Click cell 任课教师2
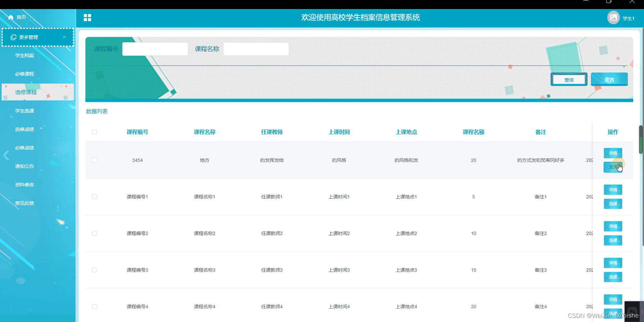Screen dimensions: 644x322 click(272, 233)
